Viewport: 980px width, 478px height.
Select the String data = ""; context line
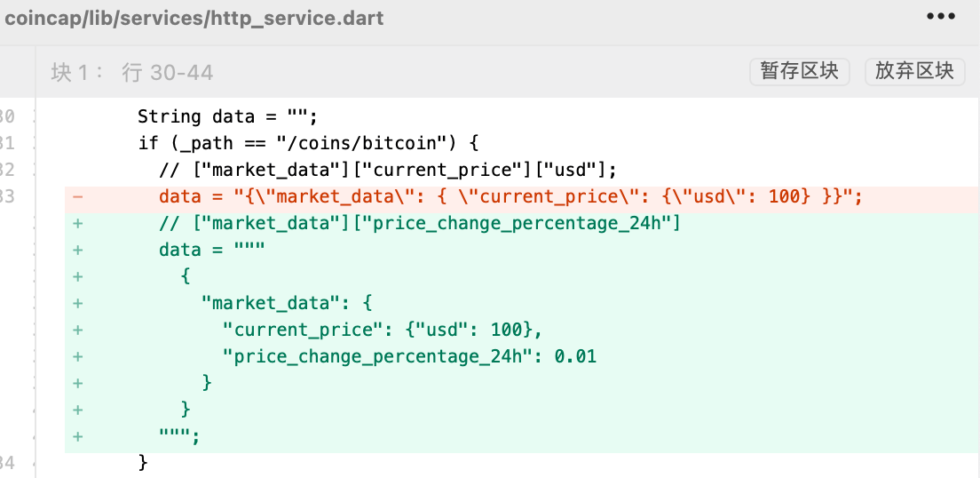tap(227, 116)
